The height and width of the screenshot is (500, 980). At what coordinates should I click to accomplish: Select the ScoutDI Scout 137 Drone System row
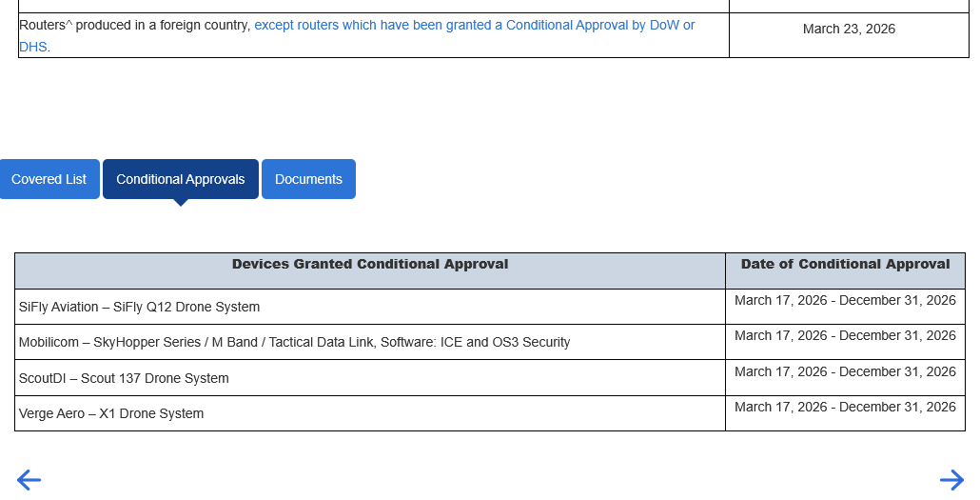490,378
